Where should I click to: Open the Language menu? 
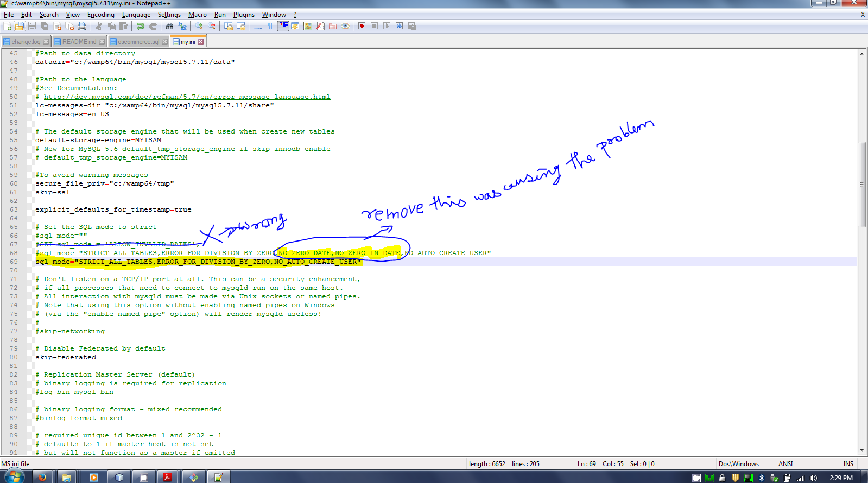pos(136,15)
